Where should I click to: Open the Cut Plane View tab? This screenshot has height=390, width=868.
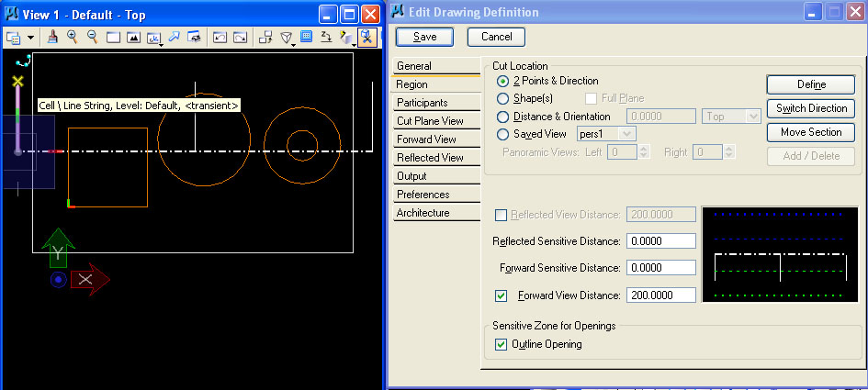(x=436, y=120)
